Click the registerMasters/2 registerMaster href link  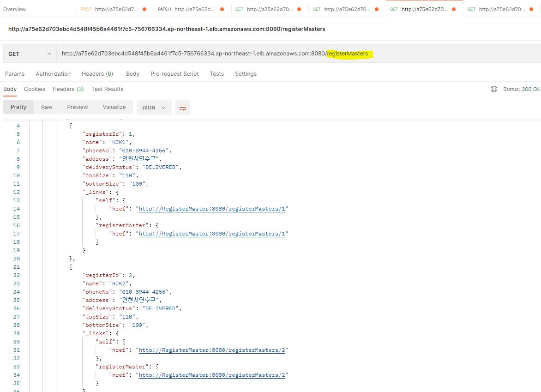click(212, 374)
